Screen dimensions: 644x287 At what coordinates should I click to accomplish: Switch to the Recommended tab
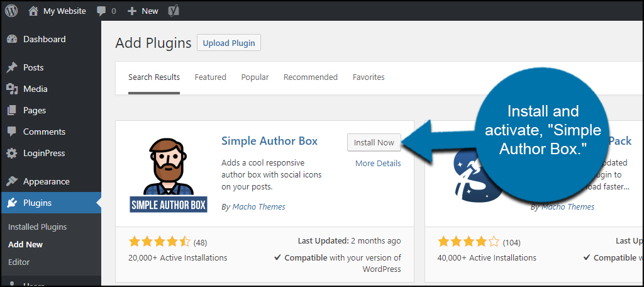pyautogui.click(x=311, y=77)
